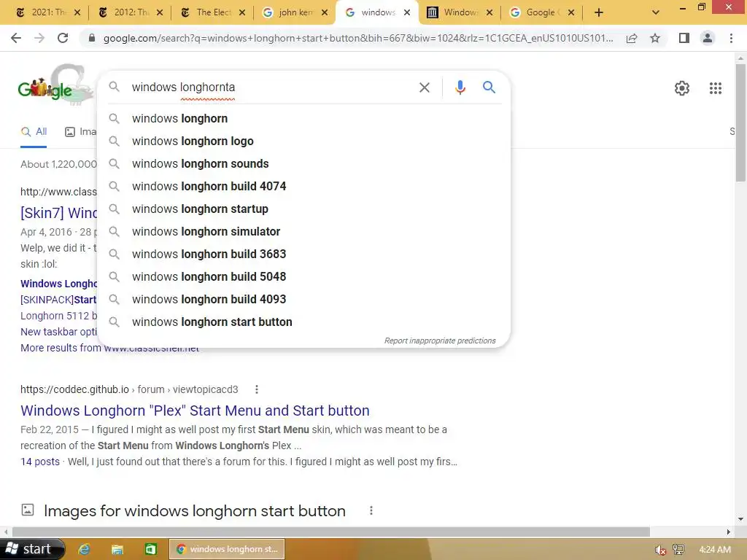Expand the tab search dropdown

coord(656,13)
